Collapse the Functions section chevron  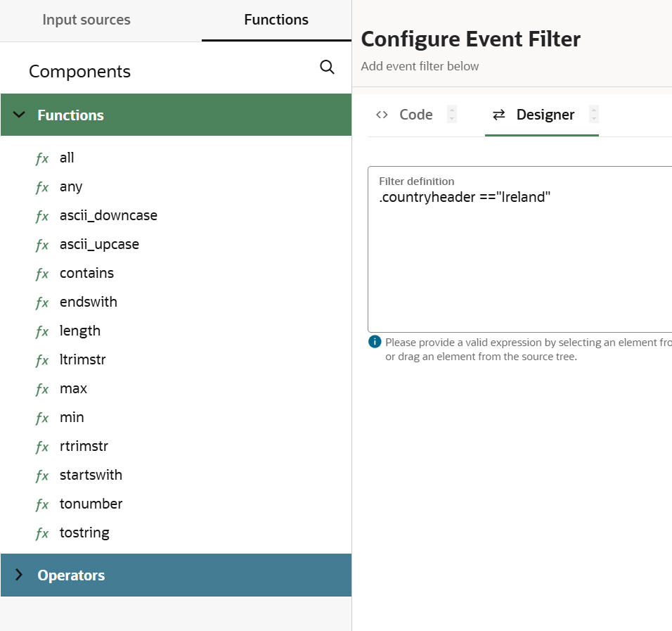[19, 115]
